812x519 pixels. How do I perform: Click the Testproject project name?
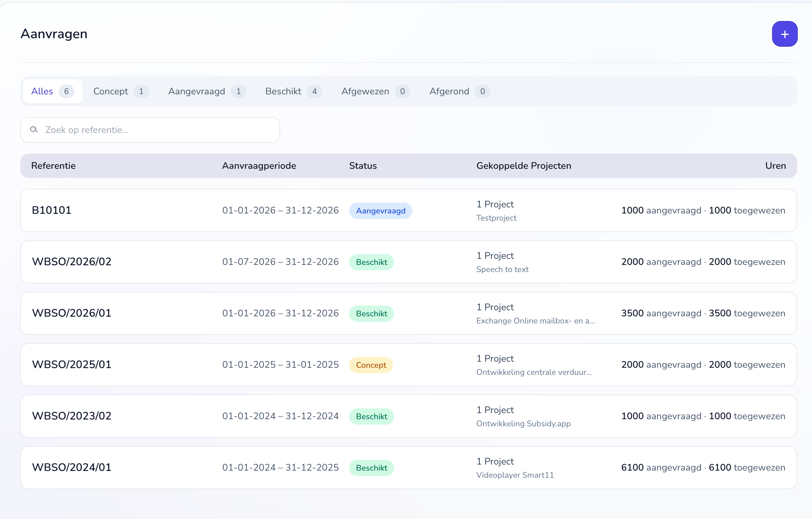point(496,218)
